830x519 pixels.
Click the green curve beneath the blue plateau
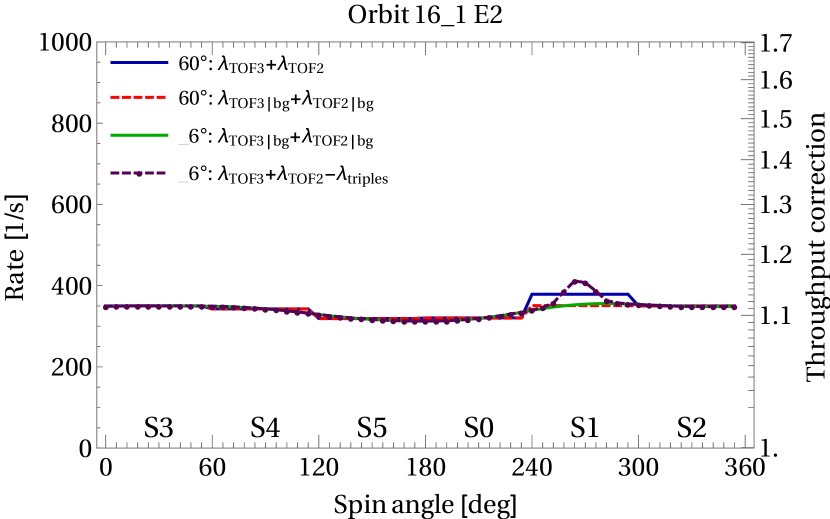click(x=585, y=304)
